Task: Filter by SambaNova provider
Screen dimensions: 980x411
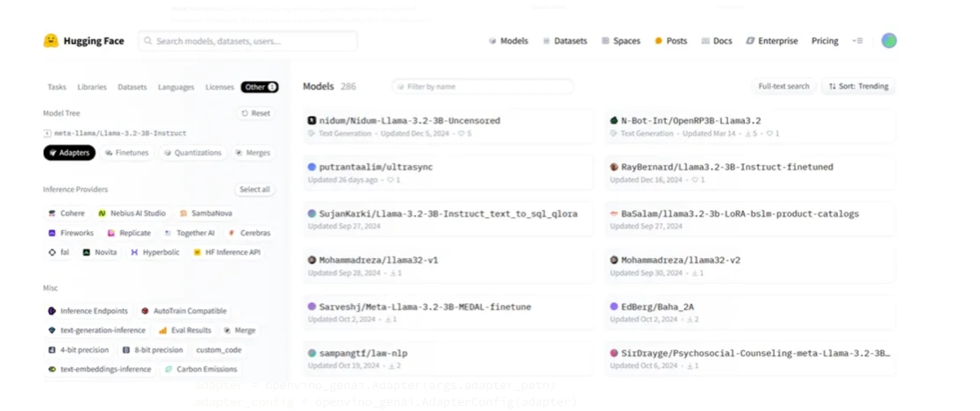Action: (x=205, y=213)
